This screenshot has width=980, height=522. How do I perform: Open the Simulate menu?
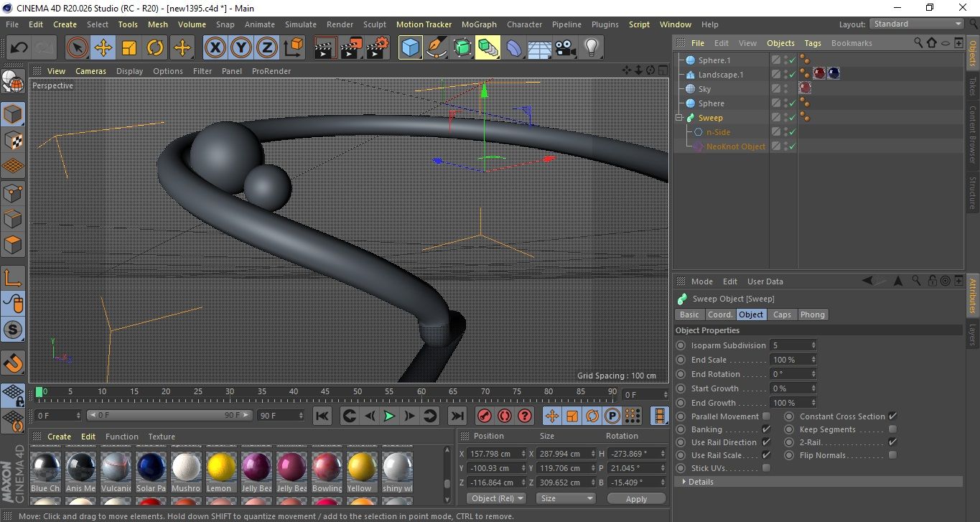[x=300, y=24]
